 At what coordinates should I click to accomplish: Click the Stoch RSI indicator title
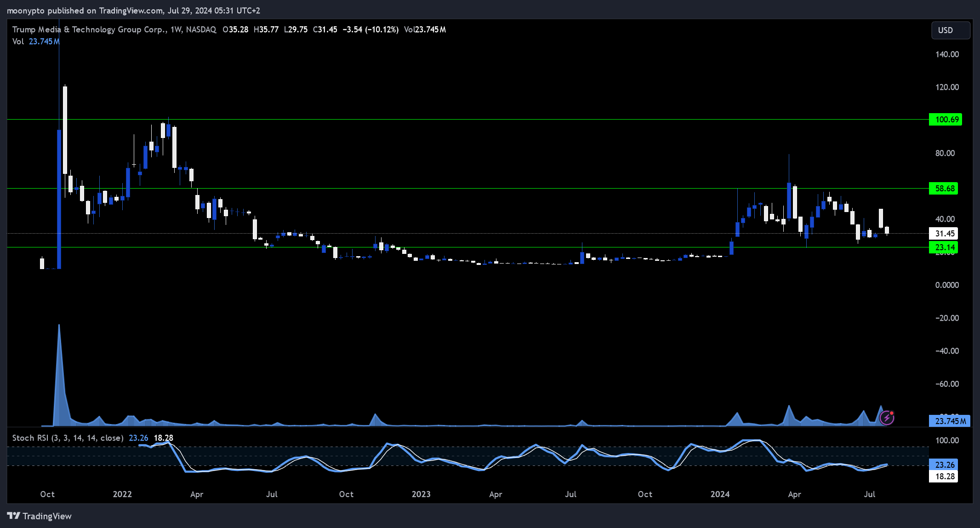pos(68,438)
